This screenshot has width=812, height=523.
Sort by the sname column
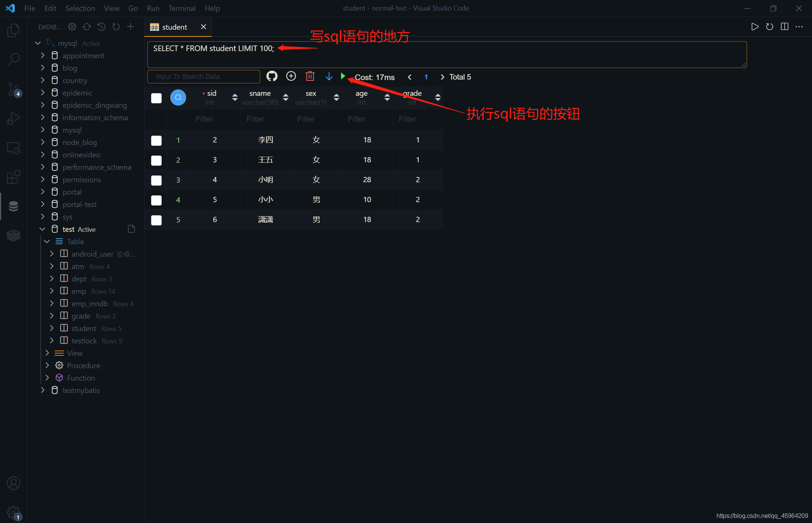pos(286,97)
